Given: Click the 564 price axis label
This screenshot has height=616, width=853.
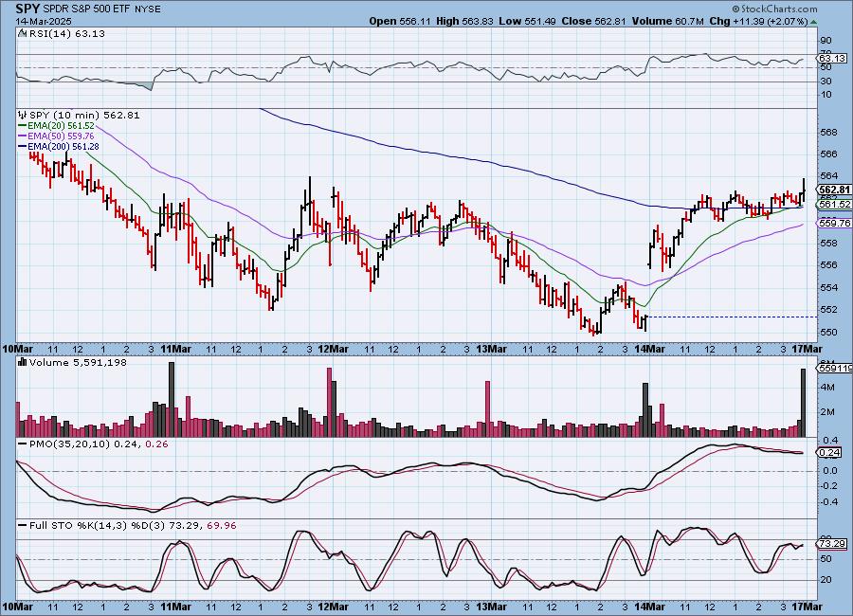Looking at the screenshot, I should (x=829, y=176).
